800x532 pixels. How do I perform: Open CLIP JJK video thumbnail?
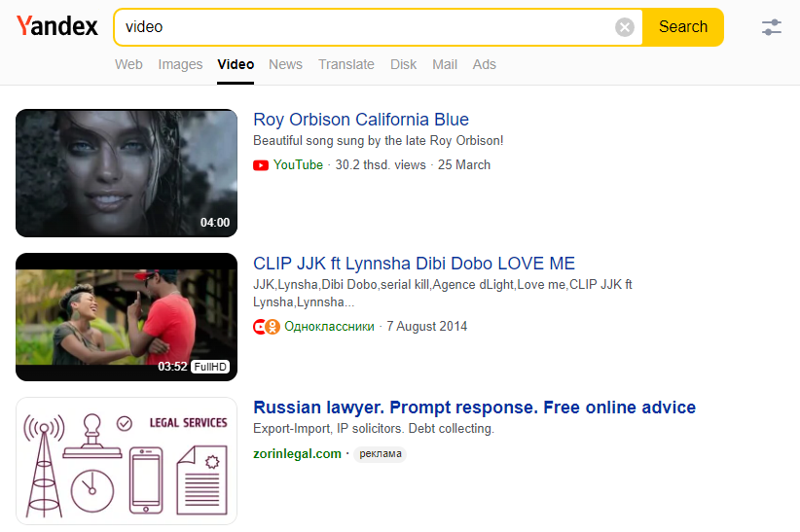coord(127,317)
